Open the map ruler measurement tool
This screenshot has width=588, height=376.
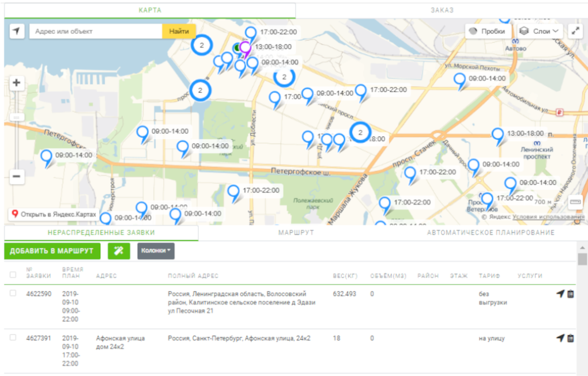(575, 202)
